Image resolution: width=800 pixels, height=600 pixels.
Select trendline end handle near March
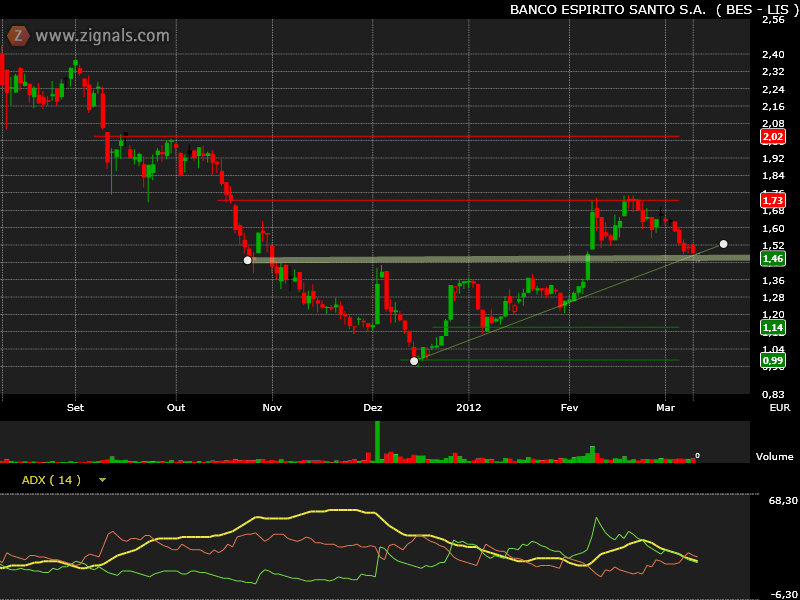click(x=723, y=244)
